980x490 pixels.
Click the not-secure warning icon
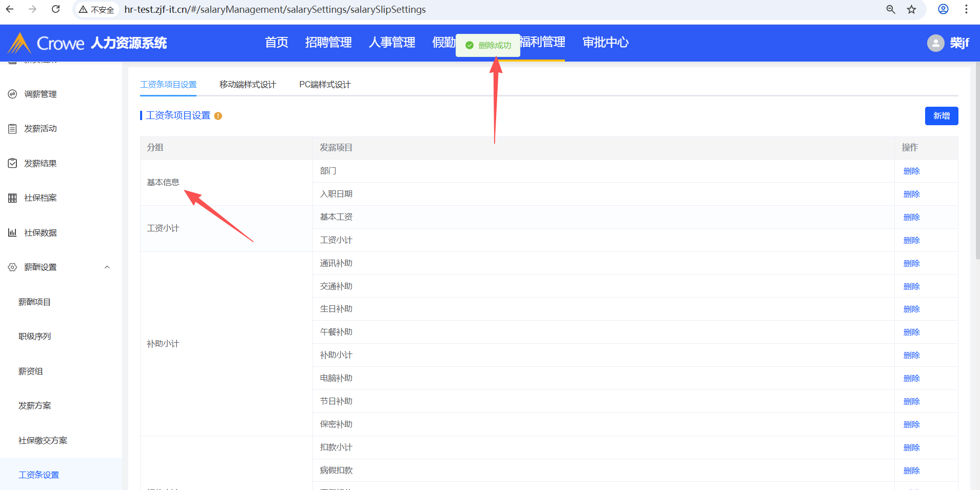click(x=83, y=10)
